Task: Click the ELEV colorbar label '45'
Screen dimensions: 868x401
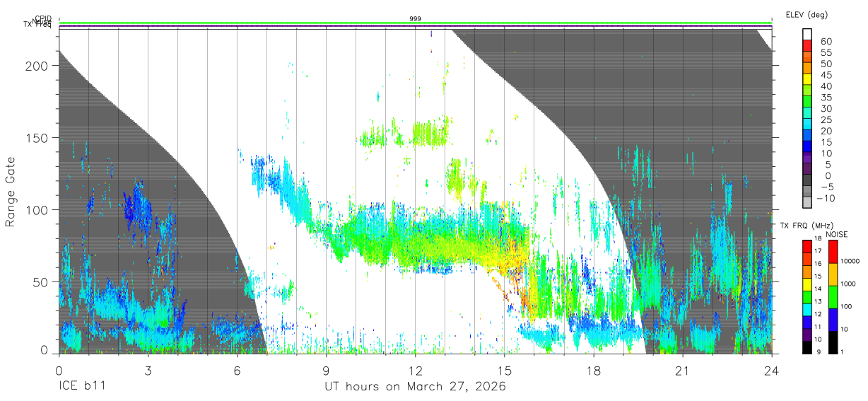Action: 826,75
